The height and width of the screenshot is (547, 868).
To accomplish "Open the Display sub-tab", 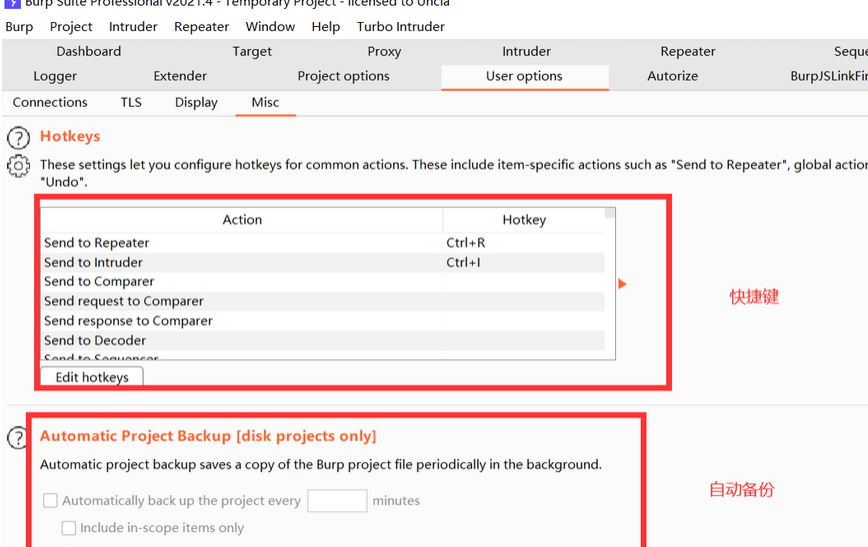I will [x=196, y=102].
